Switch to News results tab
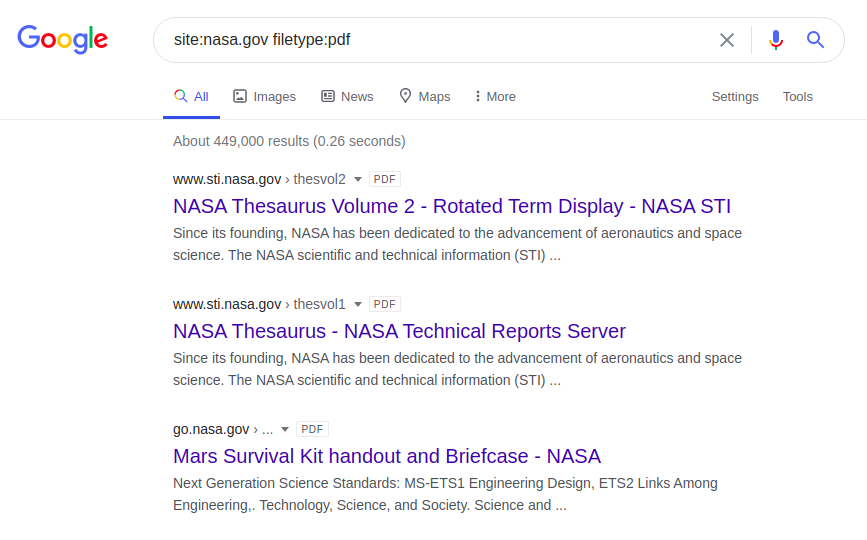Viewport: 867px width, 540px height. [x=347, y=97]
